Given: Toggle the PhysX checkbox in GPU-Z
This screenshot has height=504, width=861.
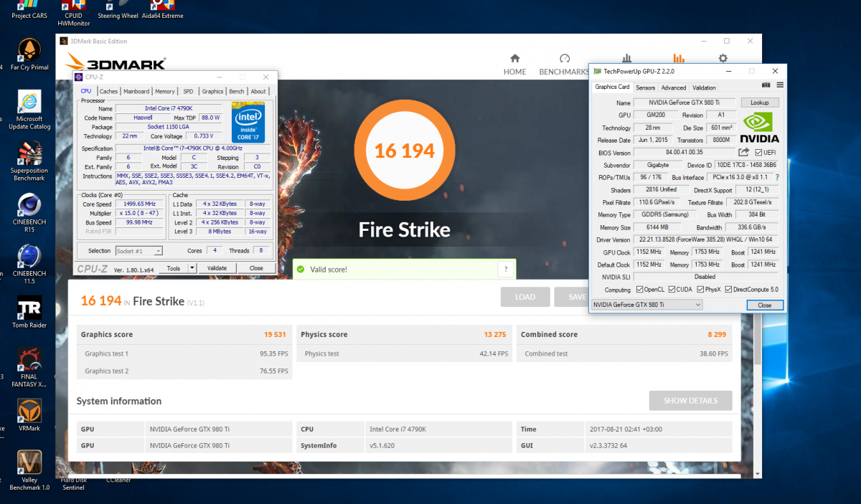Looking at the screenshot, I should click(x=700, y=290).
